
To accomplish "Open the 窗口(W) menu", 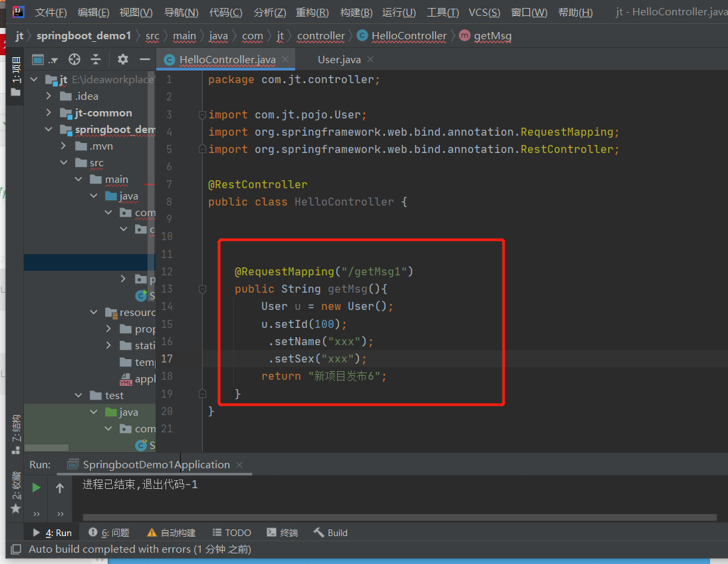I will pos(529,13).
